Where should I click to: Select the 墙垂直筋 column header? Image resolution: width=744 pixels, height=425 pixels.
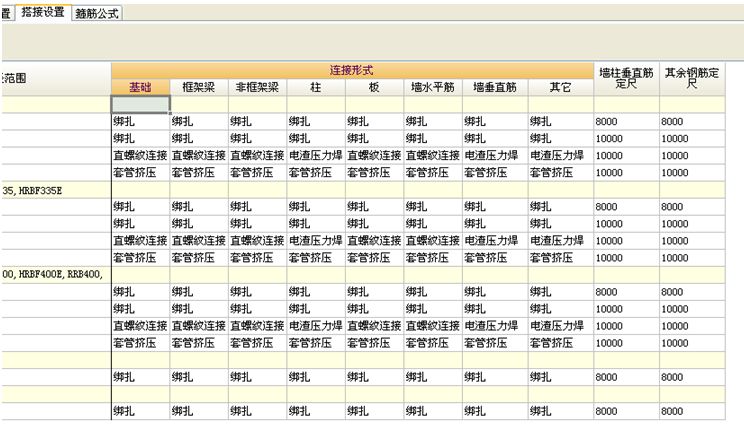click(x=495, y=87)
